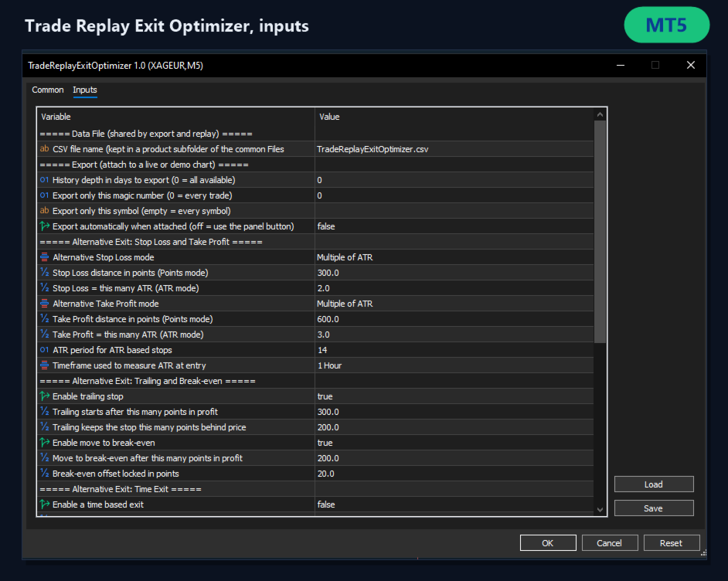The image size is (728, 581).
Task: Click the string icon beside Export only this symbol
Action: pos(45,211)
